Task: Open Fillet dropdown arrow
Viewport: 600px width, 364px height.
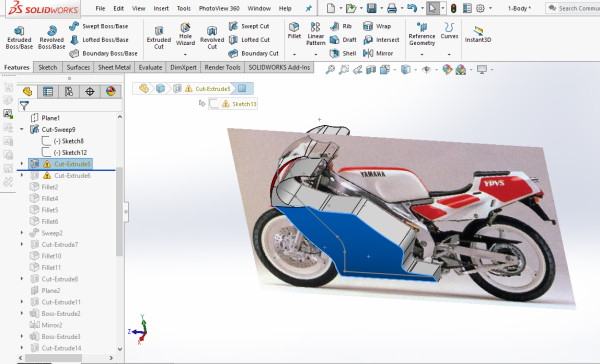Action: pos(294,54)
